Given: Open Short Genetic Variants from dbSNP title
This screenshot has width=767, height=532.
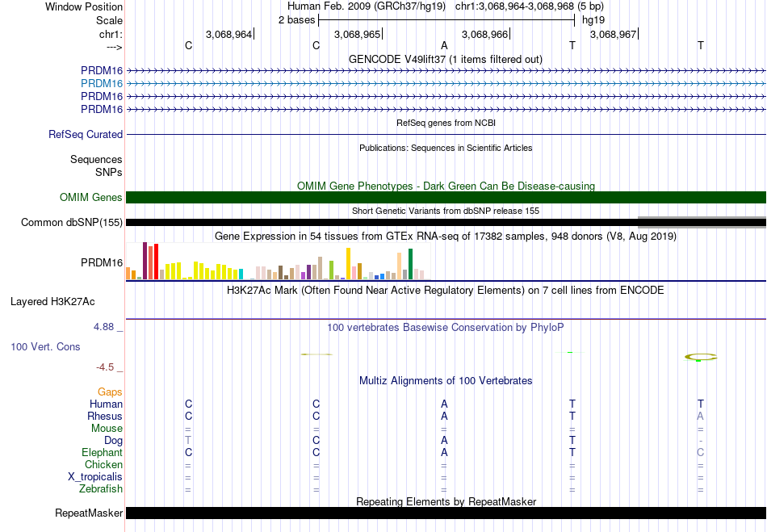Looking at the screenshot, I should (x=446, y=211).
